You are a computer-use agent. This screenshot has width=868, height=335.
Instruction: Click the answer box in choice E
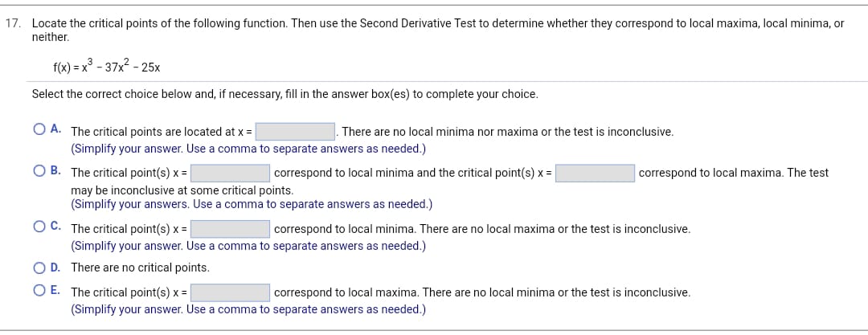231,292
